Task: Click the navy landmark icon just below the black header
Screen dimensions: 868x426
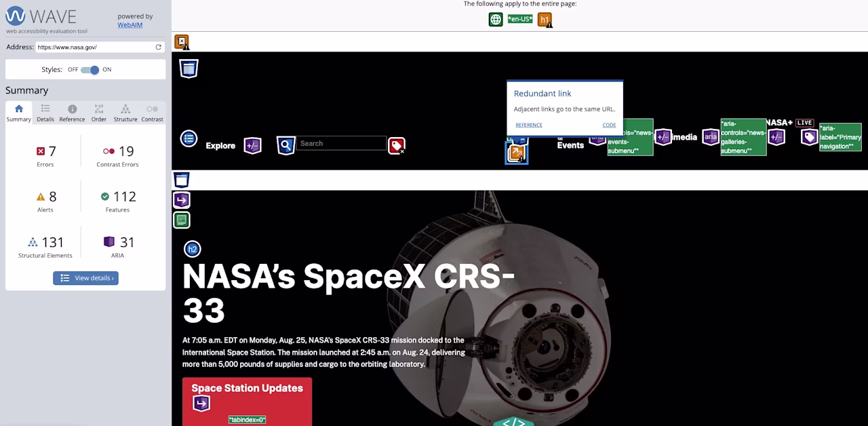Action: click(x=182, y=180)
